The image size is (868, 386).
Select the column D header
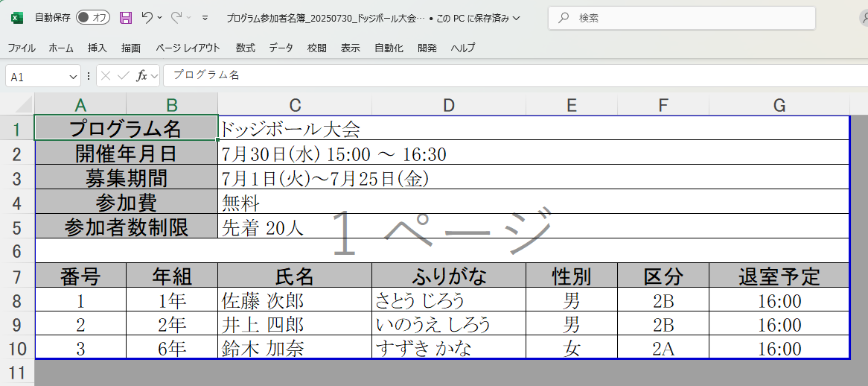point(448,105)
